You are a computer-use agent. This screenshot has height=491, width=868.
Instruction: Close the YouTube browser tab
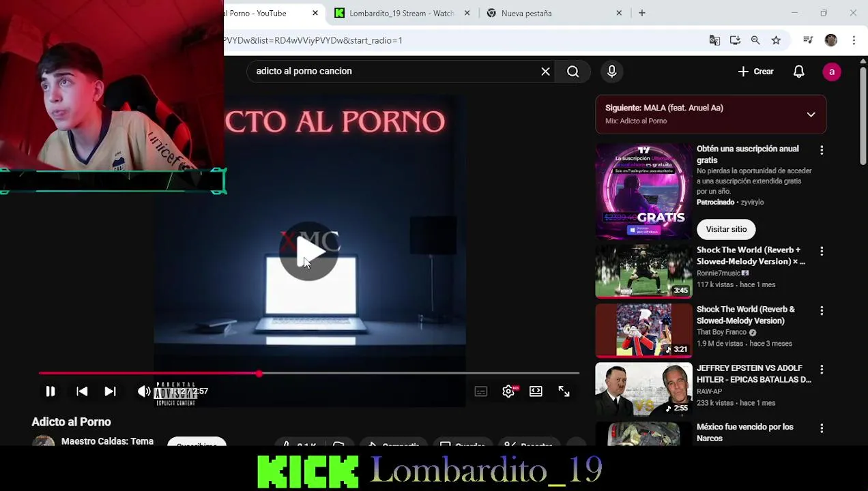tap(315, 13)
